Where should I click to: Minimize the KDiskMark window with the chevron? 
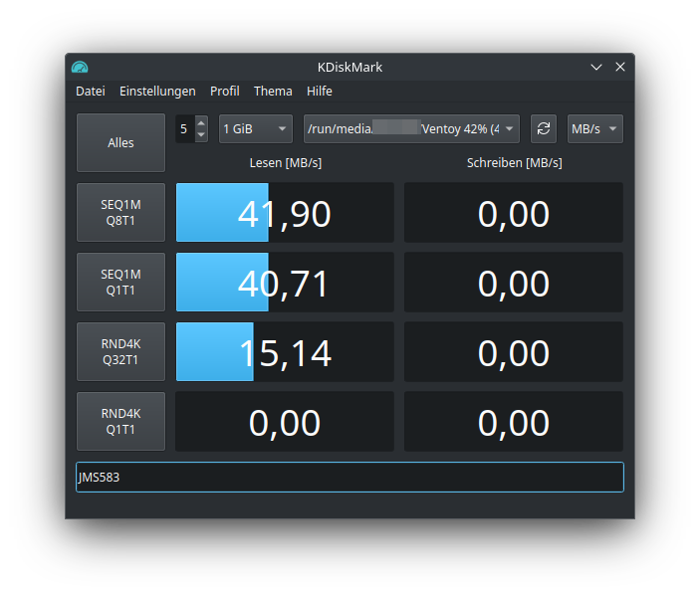596,67
